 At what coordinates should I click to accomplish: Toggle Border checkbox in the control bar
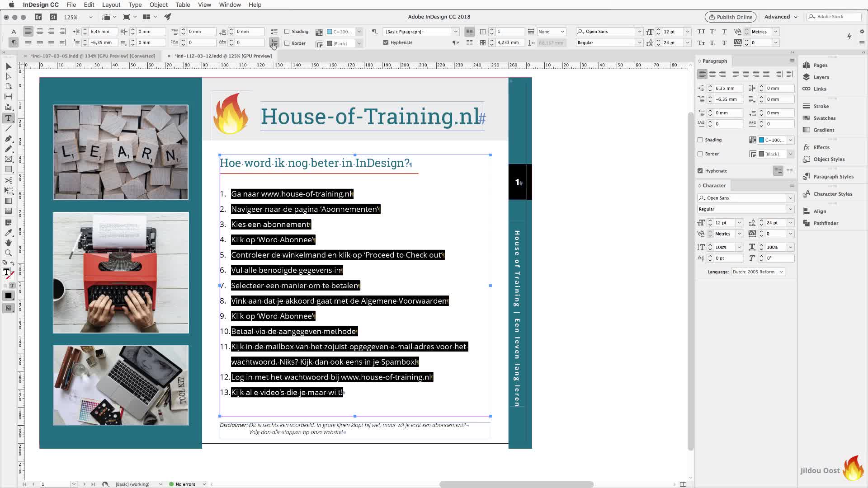pos(287,43)
